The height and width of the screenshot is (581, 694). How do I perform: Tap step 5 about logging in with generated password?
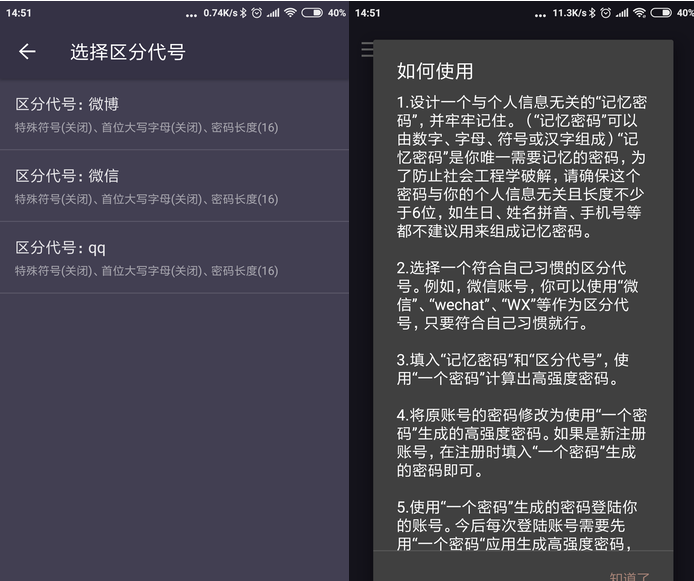pyautogui.click(x=517, y=525)
